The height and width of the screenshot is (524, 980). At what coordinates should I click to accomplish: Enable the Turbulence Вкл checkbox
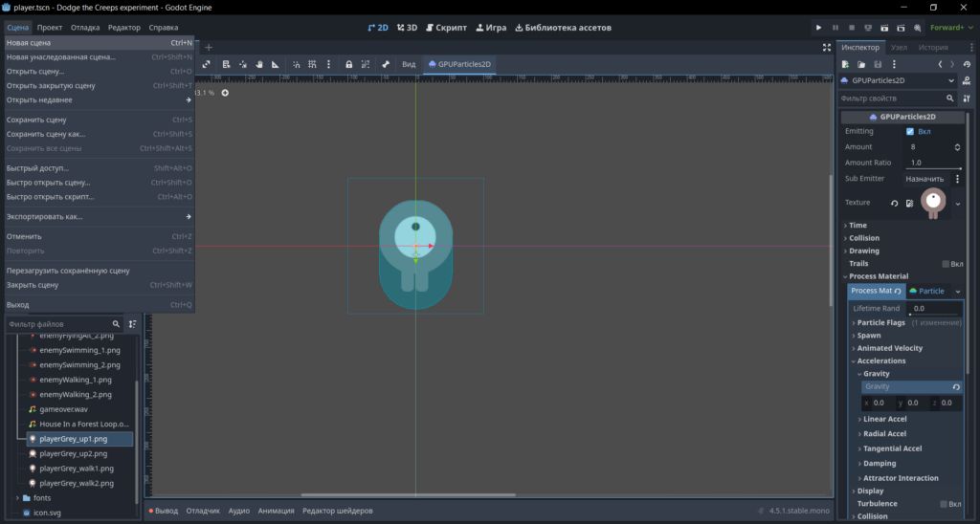pyautogui.click(x=944, y=504)
